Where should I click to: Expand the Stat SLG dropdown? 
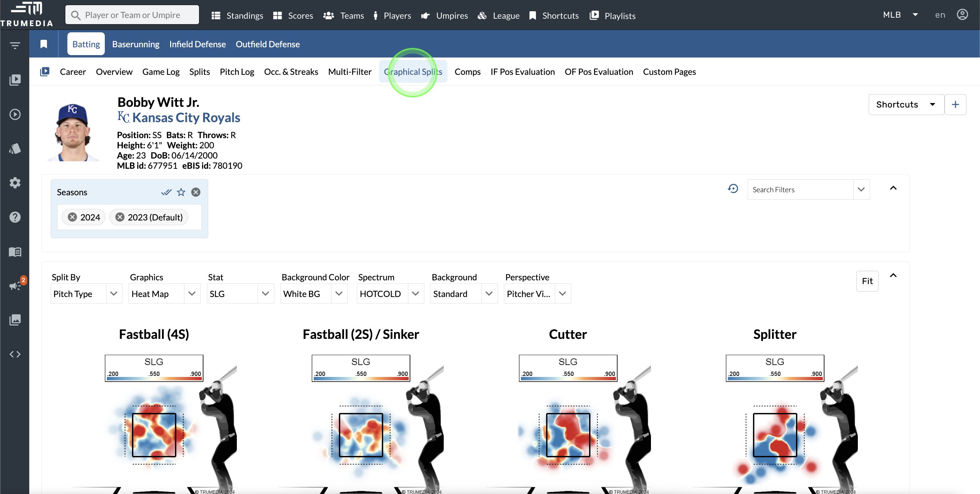(x=240, y=294)
